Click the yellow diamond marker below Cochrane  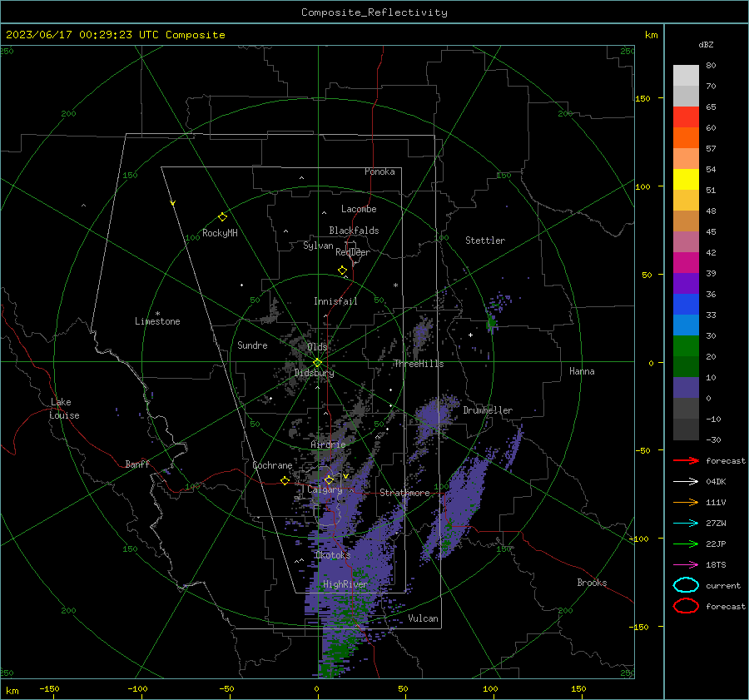(x=285, y=480)
